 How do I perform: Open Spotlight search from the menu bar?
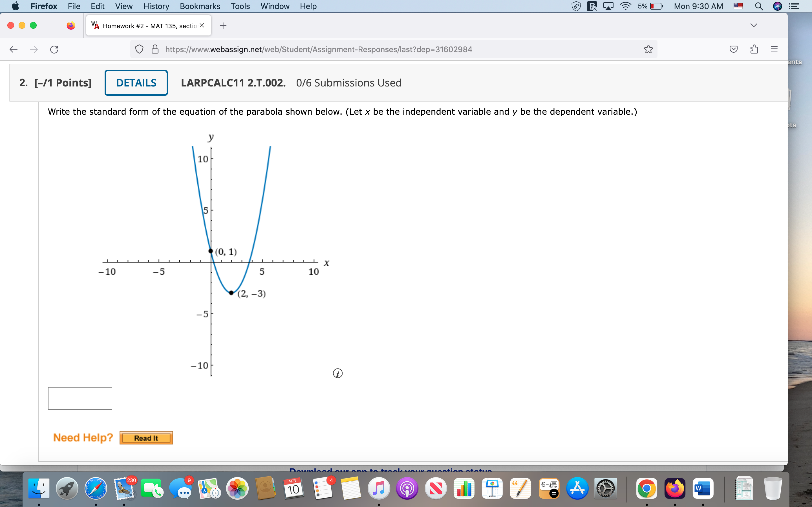[x=759, y=6]
